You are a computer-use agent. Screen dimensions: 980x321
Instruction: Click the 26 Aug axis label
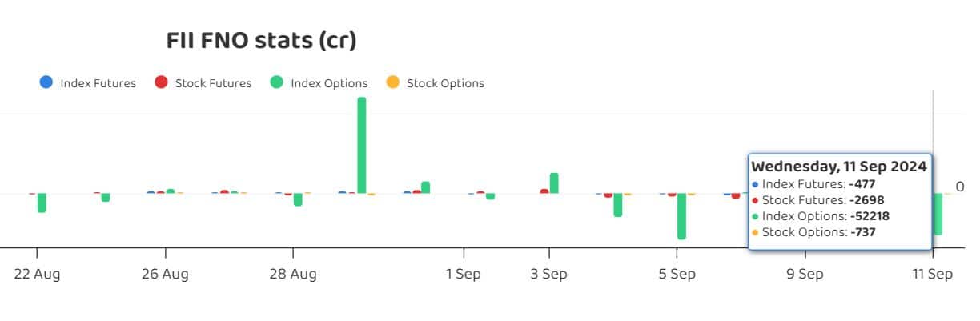pyautogui.click(x=165, y=274)
